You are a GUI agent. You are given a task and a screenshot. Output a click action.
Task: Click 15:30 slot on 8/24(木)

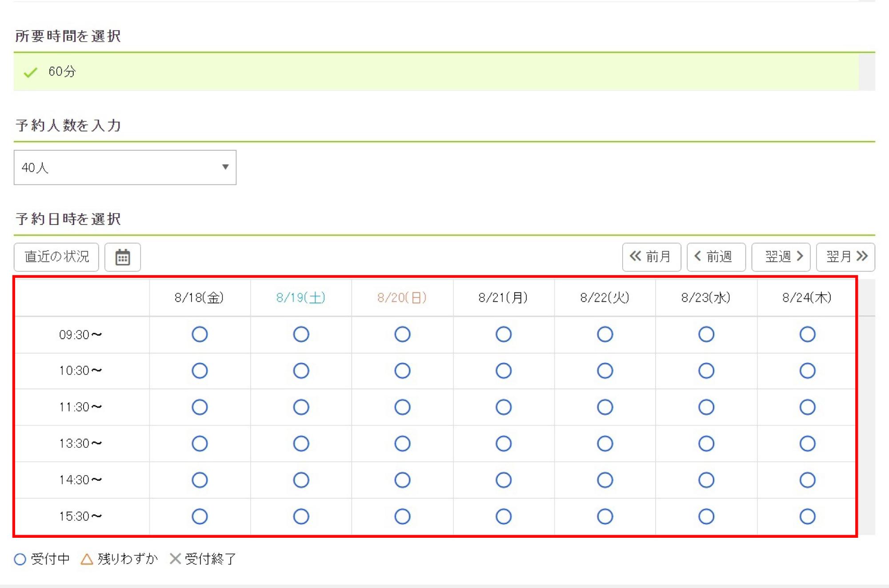[x=807, y=516]
